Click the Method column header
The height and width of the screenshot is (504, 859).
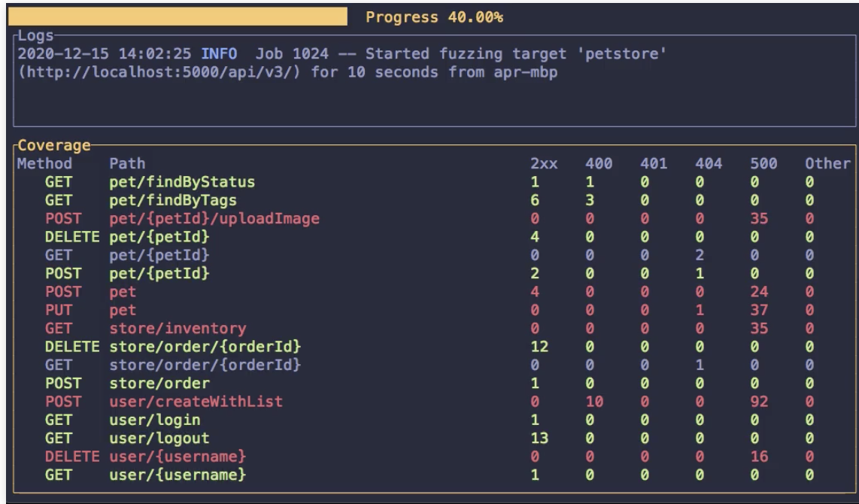click(44, 163)
